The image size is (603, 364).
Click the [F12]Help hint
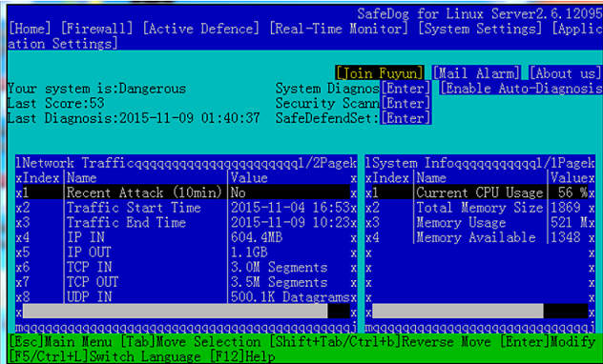pos(243,356)
